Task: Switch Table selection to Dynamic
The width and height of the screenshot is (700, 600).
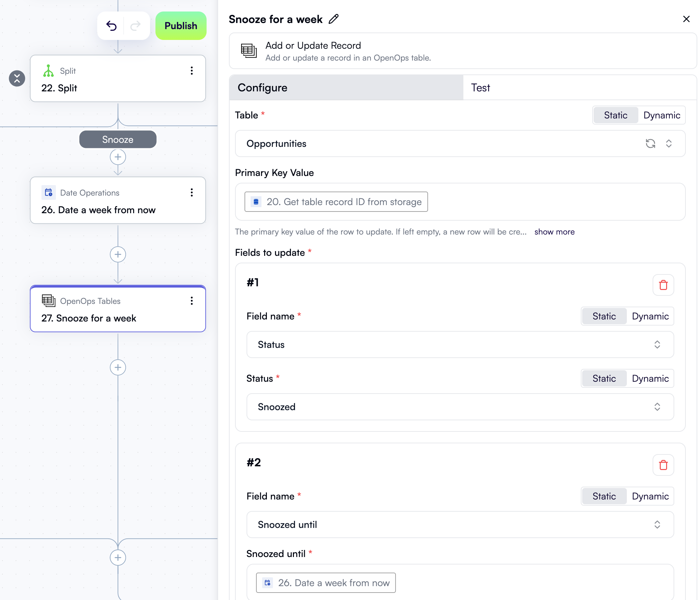Action: (x=661, y=115)
